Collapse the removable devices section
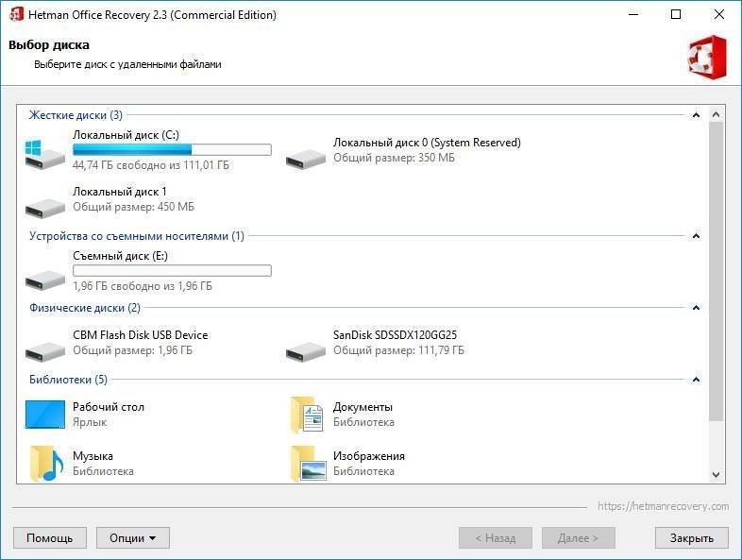Image resolution: width=742 pixels, height=560 pixels. point(696,236)
